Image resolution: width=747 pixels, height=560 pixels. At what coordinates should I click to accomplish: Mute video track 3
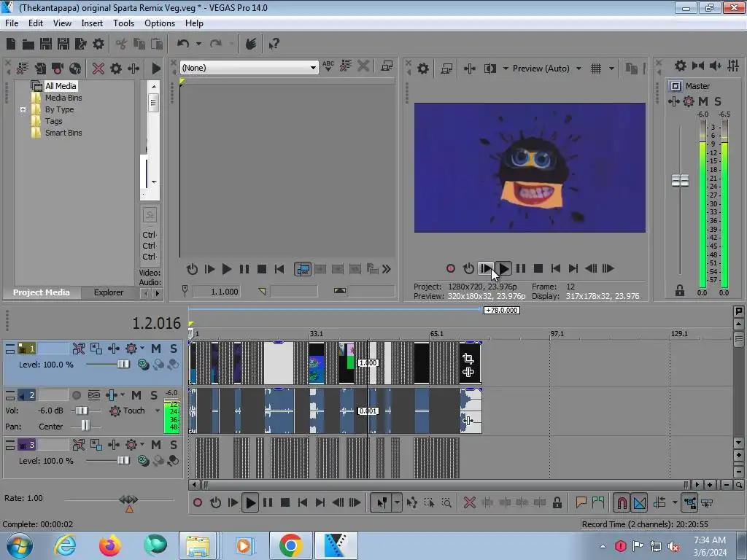click(156, 445)
